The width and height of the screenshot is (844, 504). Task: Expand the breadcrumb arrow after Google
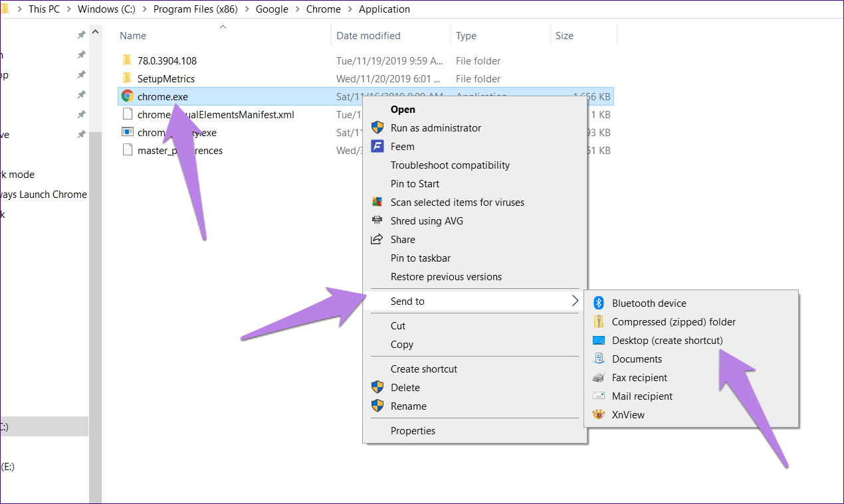tap(297, 9)
